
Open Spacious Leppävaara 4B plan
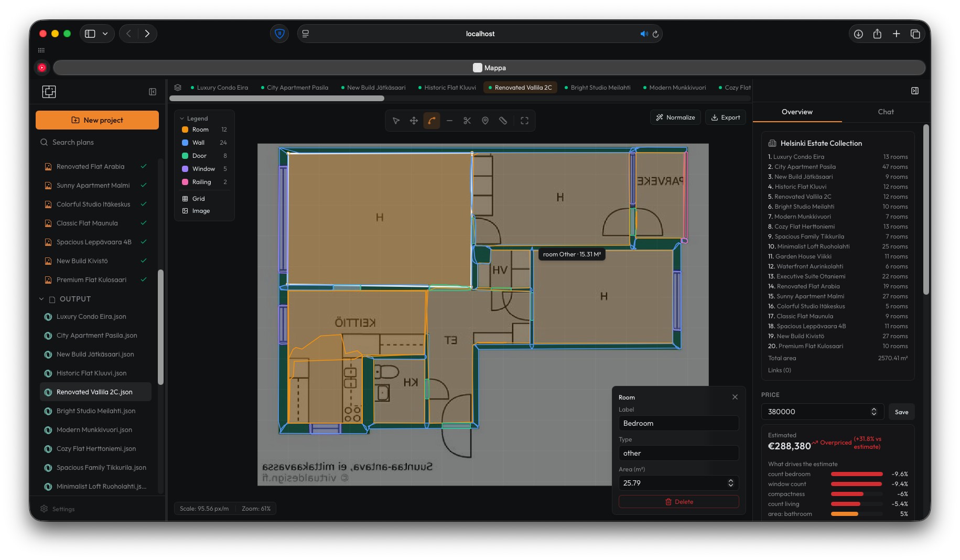95,242
